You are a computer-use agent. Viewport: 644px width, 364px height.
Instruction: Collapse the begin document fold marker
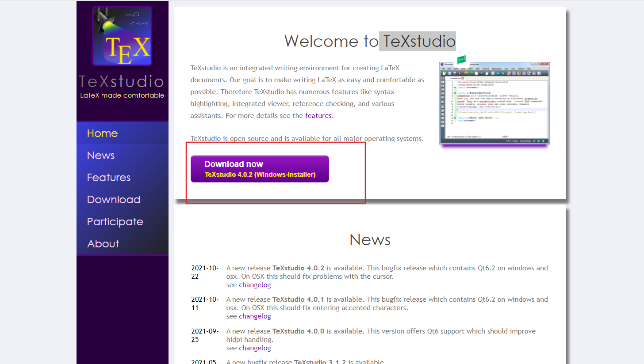click(x=455, y=87)
